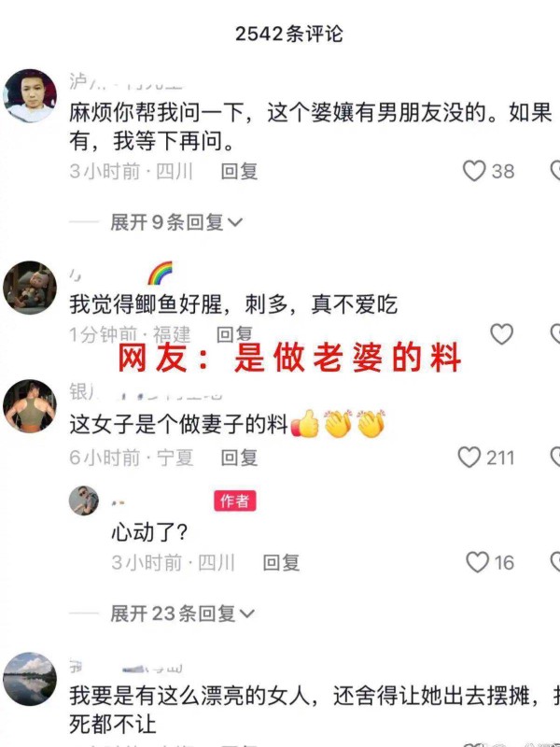Click chevron beside 展开9条回复

tap(235, 222)
